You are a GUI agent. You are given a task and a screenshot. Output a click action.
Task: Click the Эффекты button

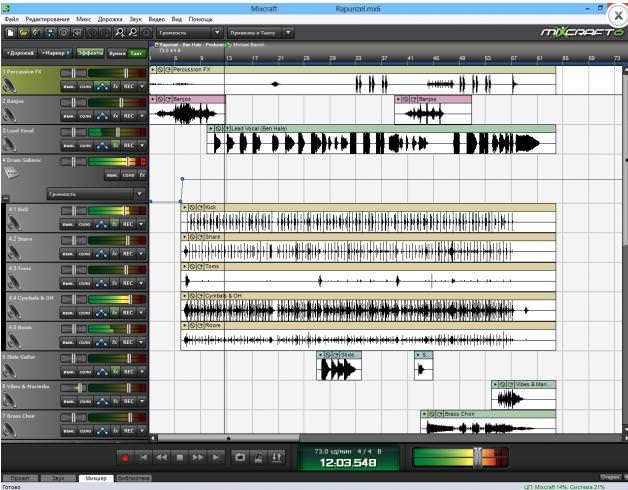90,53
